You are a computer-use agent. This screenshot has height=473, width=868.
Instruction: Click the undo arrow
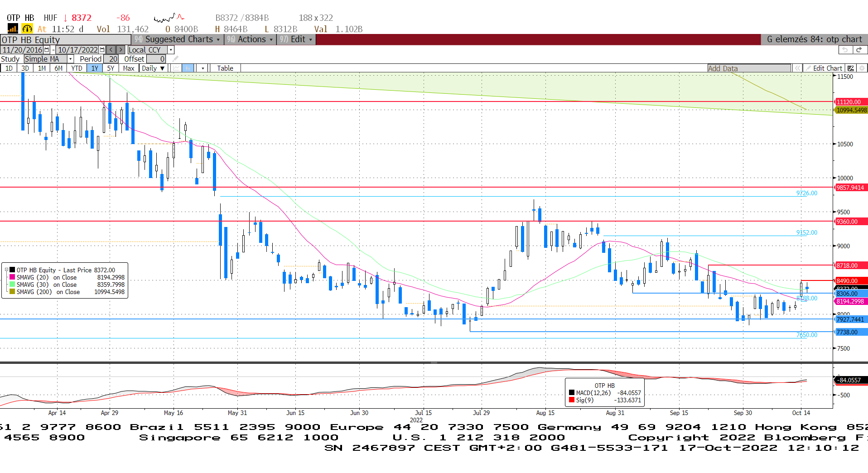(845, 50)
